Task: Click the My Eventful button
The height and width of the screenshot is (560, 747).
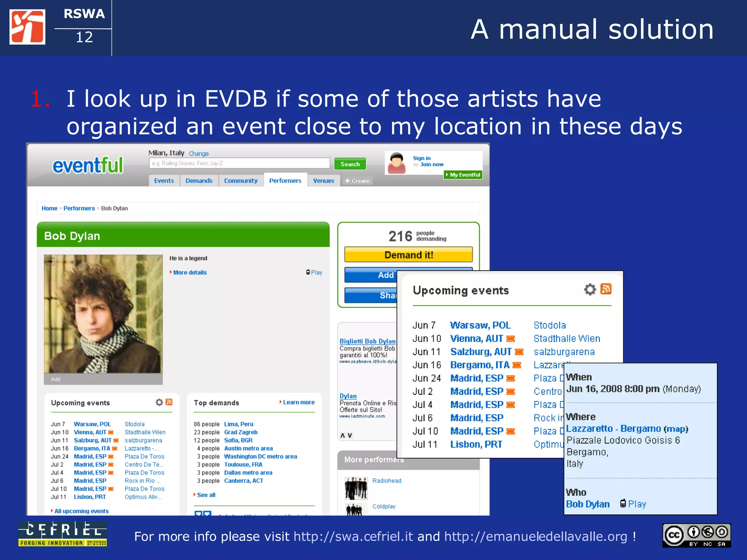Action: (463, 175)
